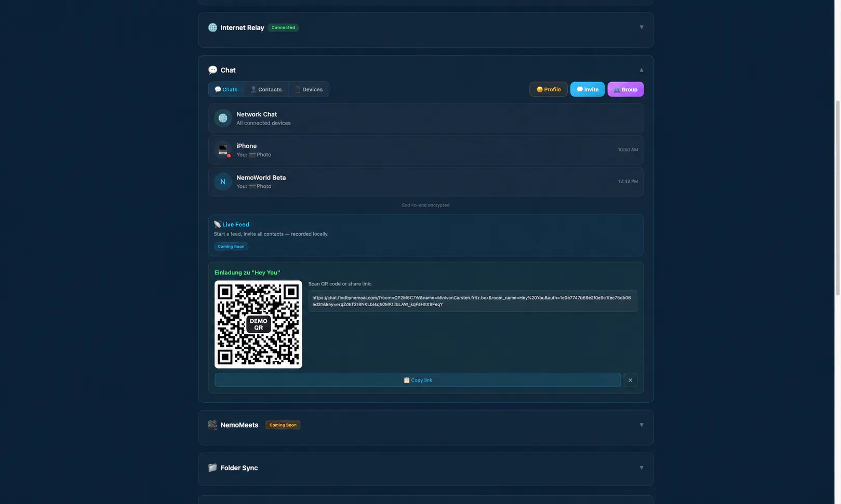Click the Chat speech bubble icon
Viewport: 841px width, 504px height.
point(212,70)
